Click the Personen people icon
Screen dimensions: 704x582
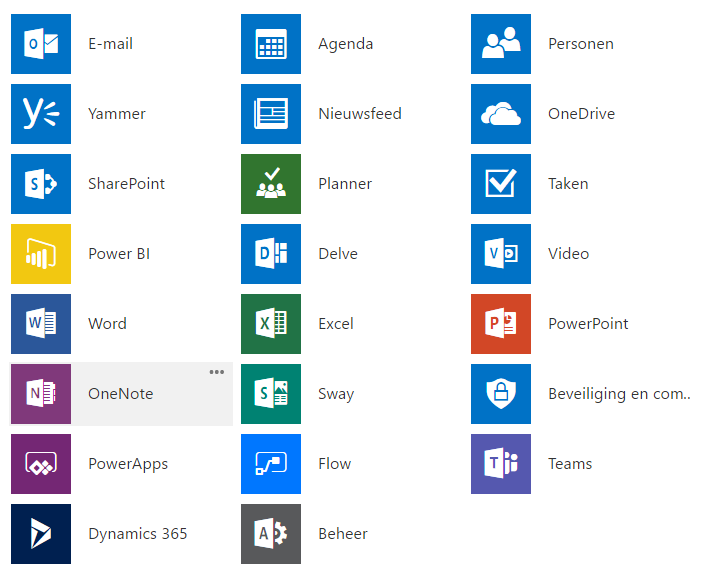501,44
